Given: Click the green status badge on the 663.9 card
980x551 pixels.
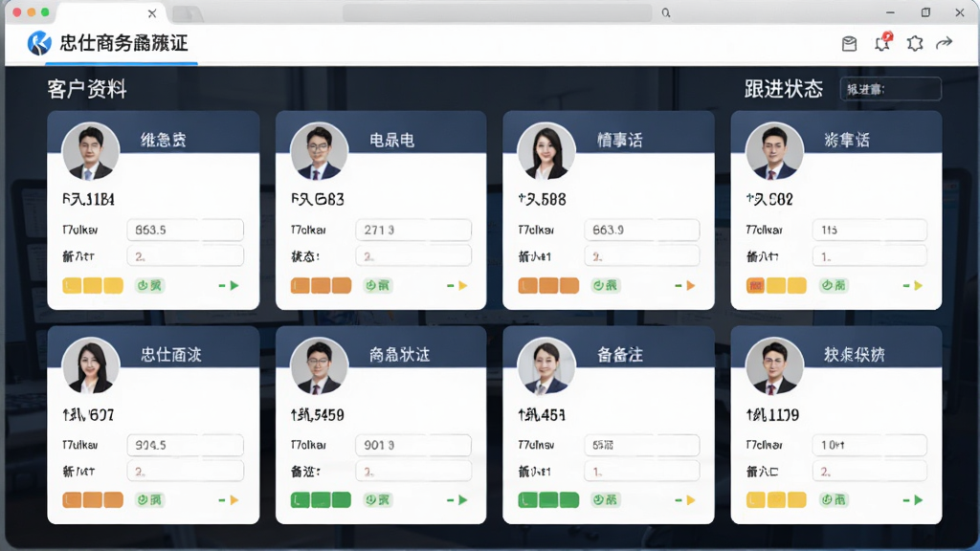Looking at the screenshot, I should tap(606, 285).
